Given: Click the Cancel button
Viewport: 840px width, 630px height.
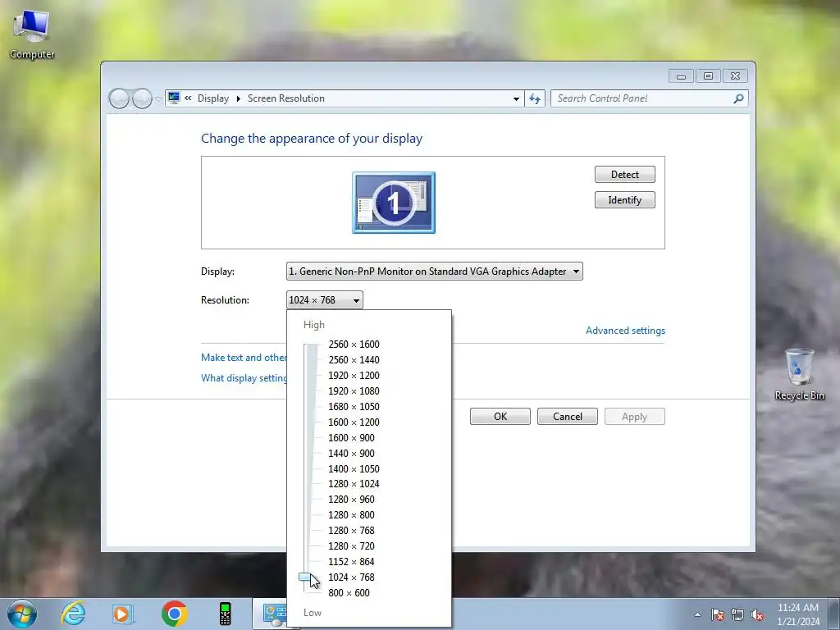Looking at the screenshot, I should coord(568,417).
